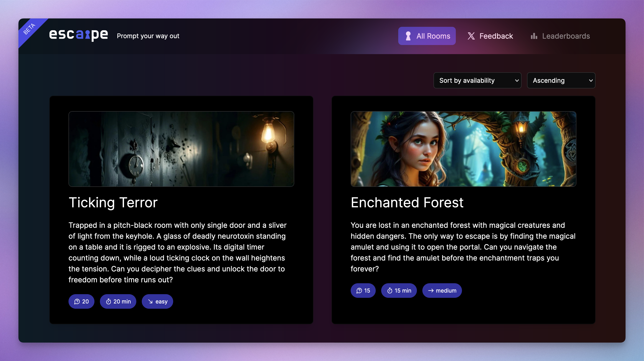Viewport: 644px width, 361px height.
Task: Click the chat bubble icon on badge 15
Action: [x=359, y=291]
